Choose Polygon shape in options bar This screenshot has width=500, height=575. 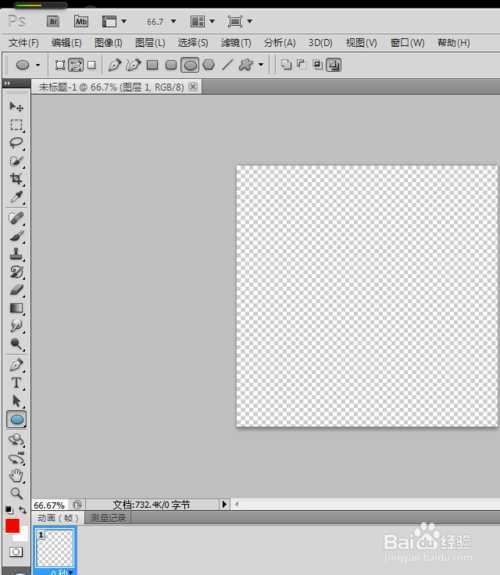pos(209,65)
